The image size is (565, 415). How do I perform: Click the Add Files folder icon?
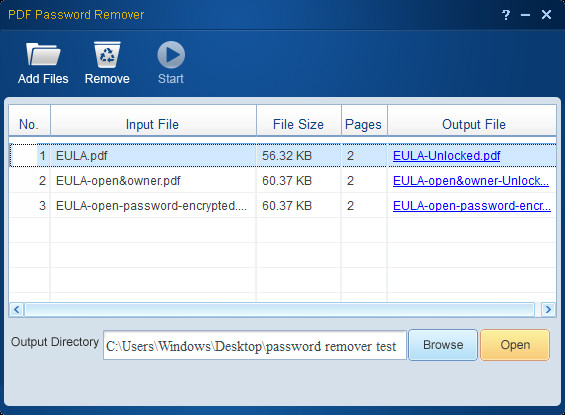point(43,54)
